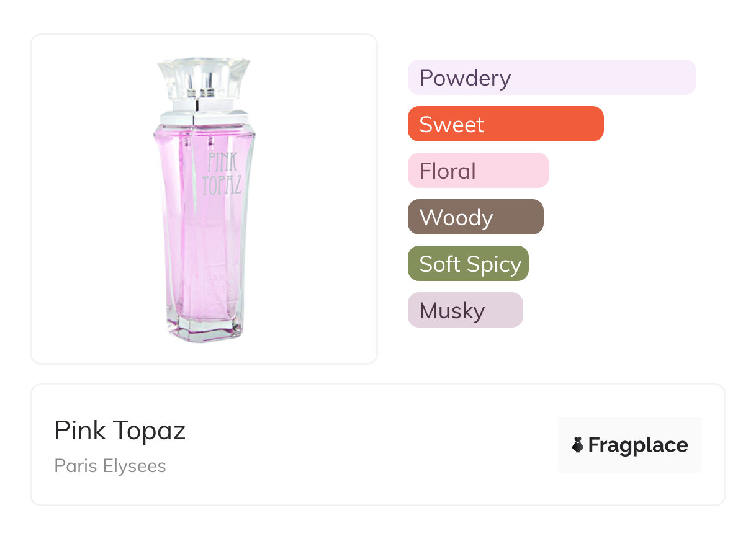The width and height of the screenshot is (756, 536).
Task: Select the Powdery accord bar
Action: [x=551, y=78]
